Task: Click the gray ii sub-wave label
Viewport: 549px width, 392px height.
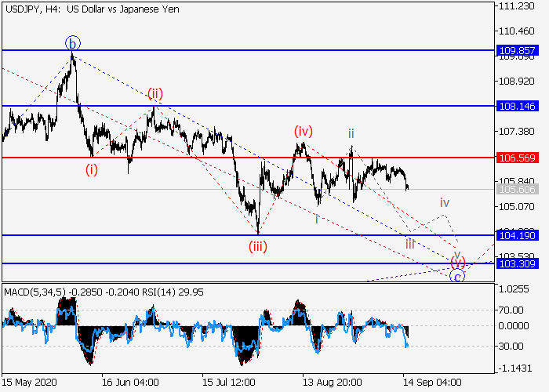Action: pos(351,133)
